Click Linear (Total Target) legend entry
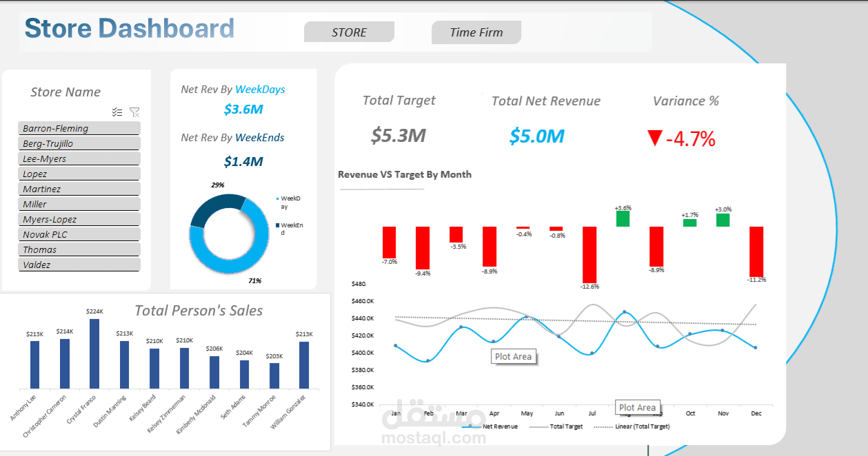The height and width of the screenshot is (456, 868). 632,426
